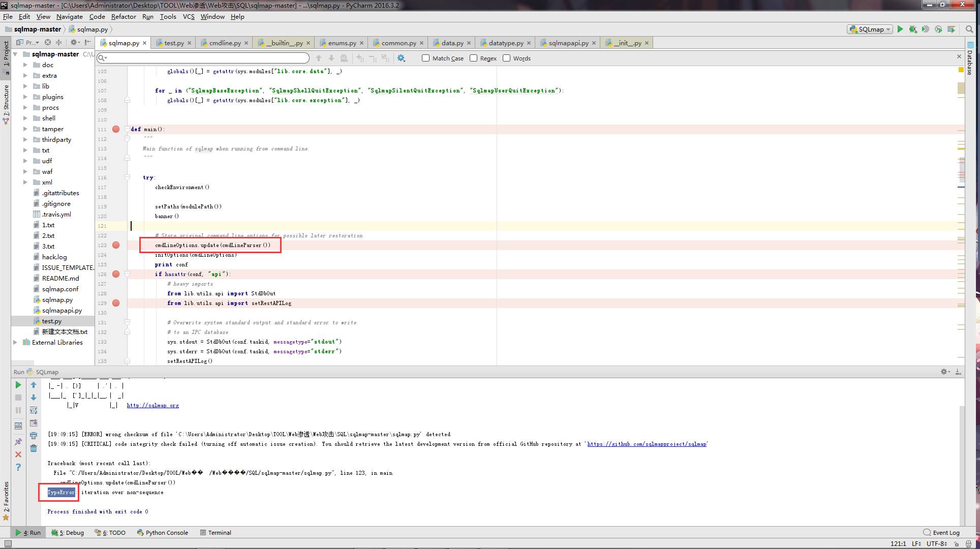This screenshot has width=980, height=549.
Task: Enable Regex search option
Action: [474, 58]
